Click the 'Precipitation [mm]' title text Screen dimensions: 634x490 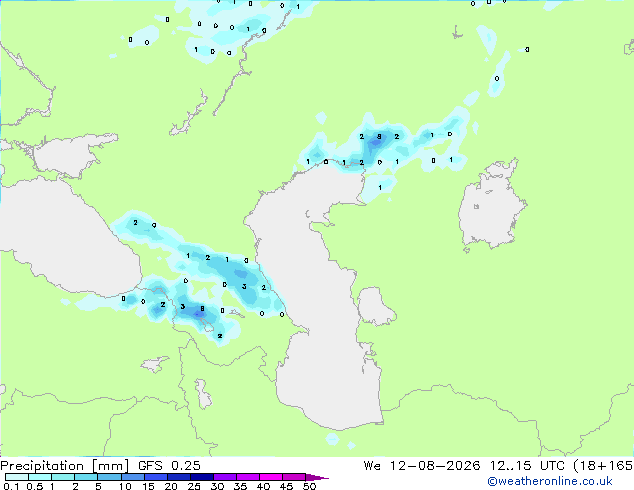pos(64,466)
